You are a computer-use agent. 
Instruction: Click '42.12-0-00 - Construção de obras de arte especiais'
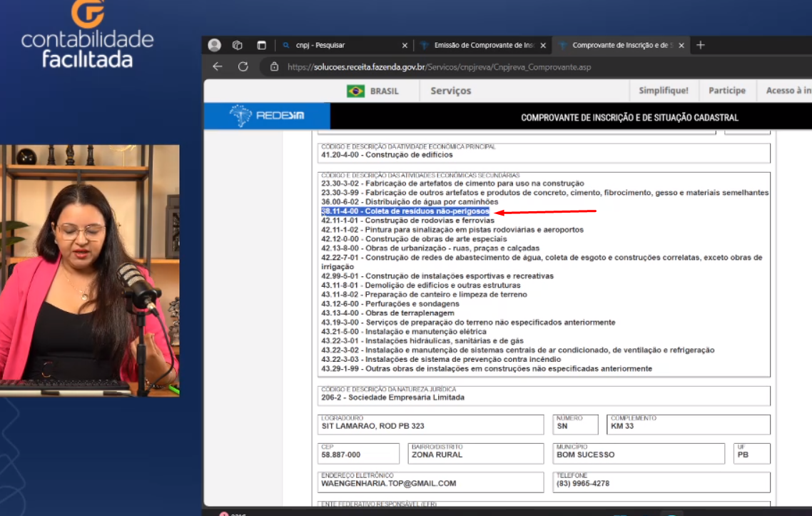pos(414,239)
